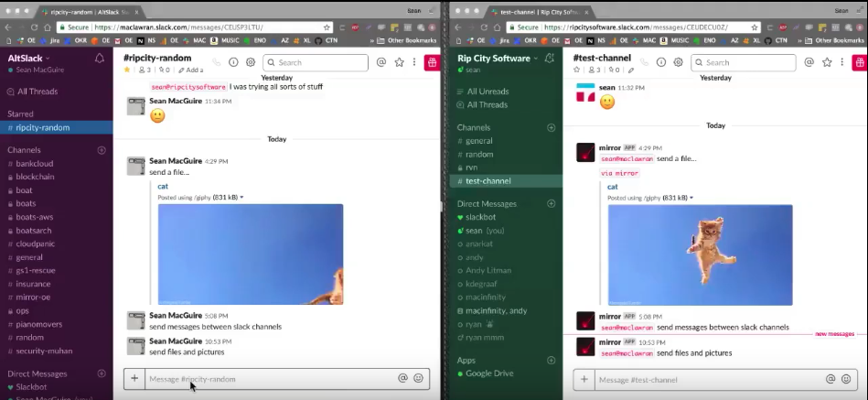Add a channel with plus in AltSlack sidebar
Image resolution: width=868 pixels, height=400 pixels.
tap(102, 150)
